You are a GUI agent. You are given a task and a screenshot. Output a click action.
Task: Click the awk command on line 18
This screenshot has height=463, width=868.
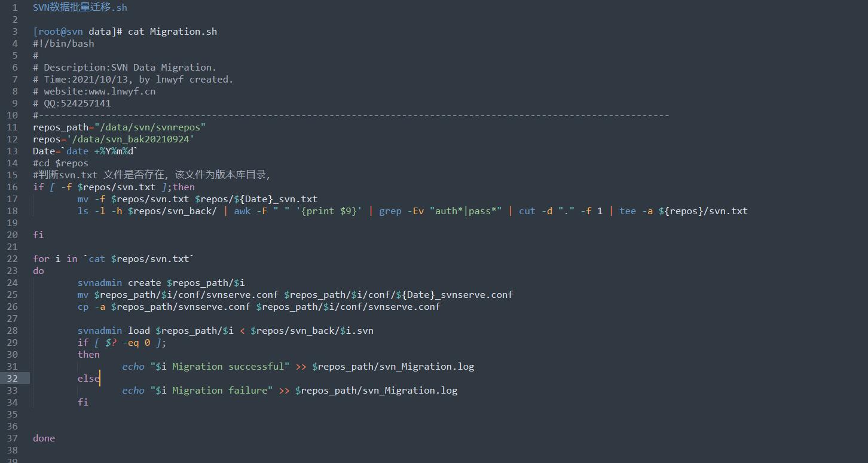(242, 211)
